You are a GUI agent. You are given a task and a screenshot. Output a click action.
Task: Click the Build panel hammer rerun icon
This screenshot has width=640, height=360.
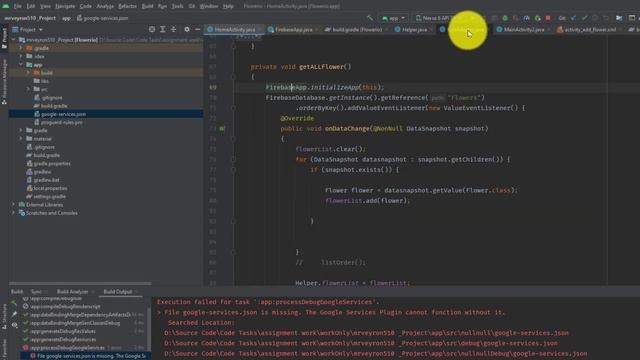14,302
